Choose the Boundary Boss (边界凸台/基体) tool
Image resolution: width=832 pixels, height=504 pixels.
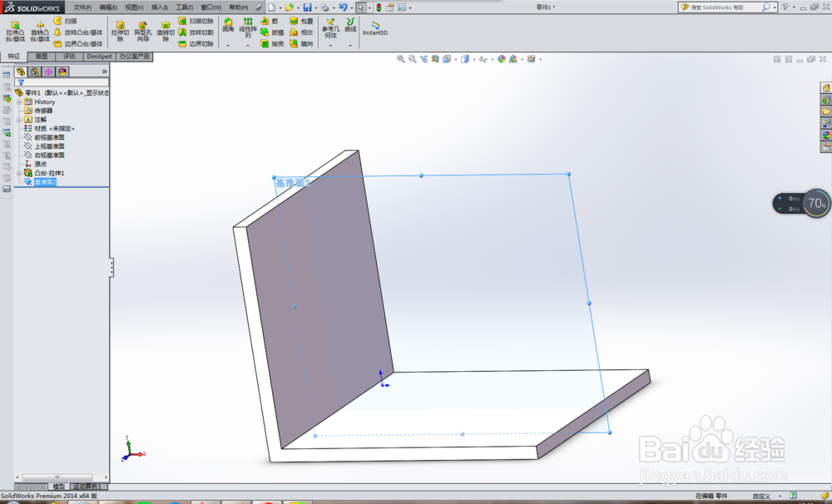tap(78, 43)
